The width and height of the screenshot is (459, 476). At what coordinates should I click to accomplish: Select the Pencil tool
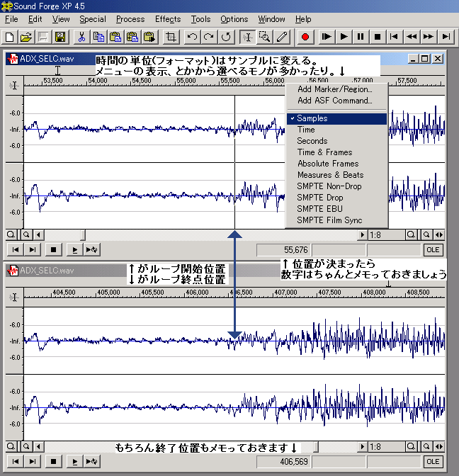coord(282,37)
